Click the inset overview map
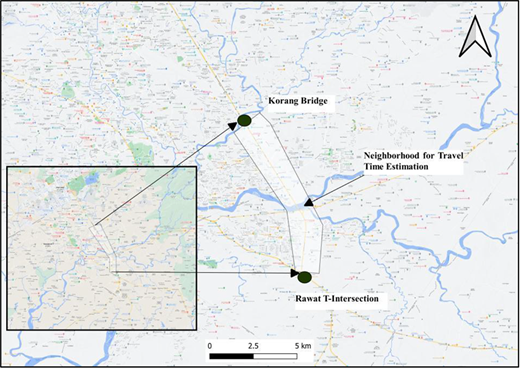The height and width of the screenshot is (369, 520). (102, 248)
